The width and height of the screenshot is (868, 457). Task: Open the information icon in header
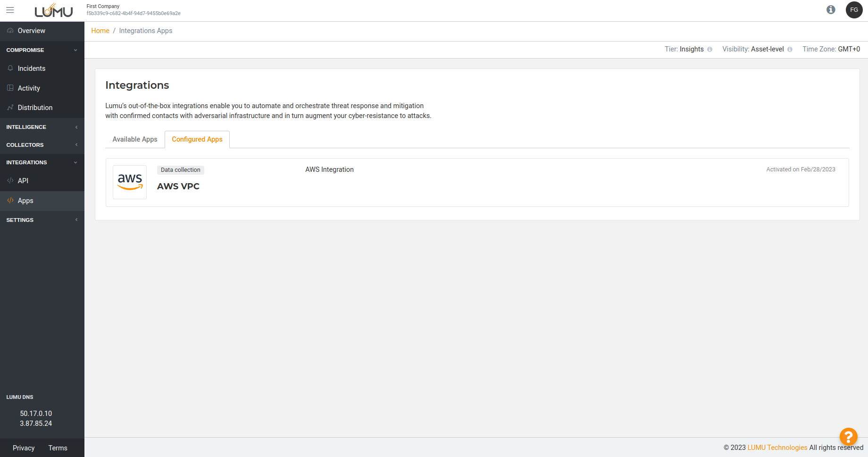point(831,10)
